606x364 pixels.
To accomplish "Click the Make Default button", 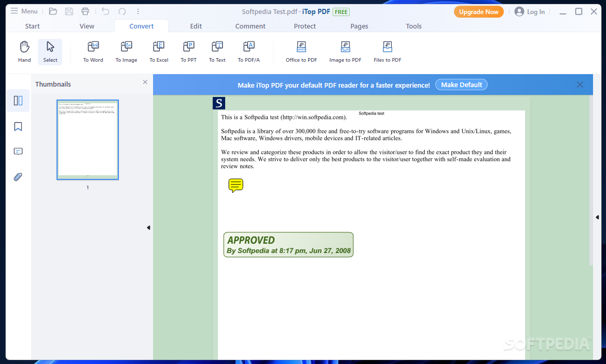I will (461, 85).
